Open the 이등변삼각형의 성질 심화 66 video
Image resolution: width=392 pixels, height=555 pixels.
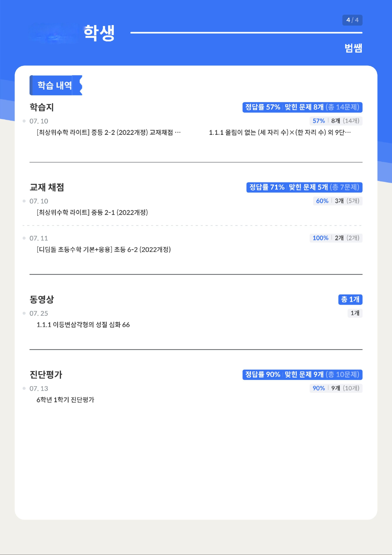click(83, 325)
